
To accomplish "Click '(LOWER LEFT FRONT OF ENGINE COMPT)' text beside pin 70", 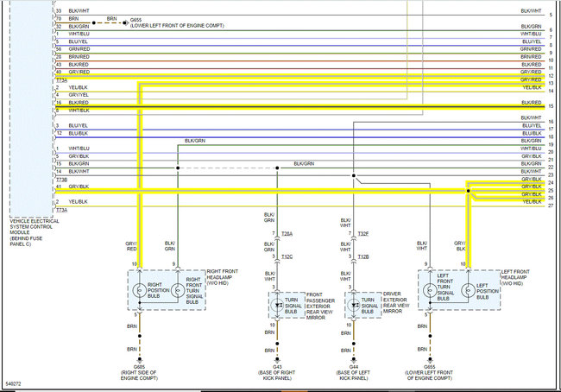I will point(177,26).
